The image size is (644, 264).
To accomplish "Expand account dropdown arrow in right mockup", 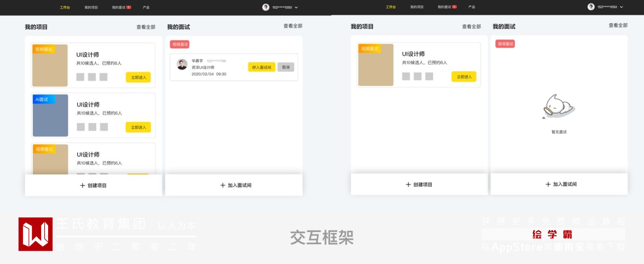I will [x=621, y=7].
